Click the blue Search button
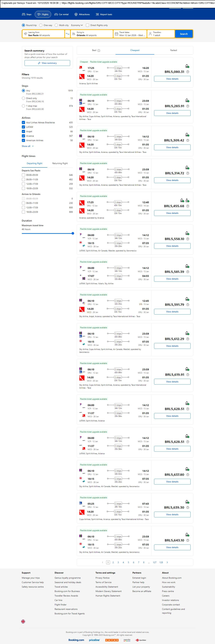 click(184, 34)
